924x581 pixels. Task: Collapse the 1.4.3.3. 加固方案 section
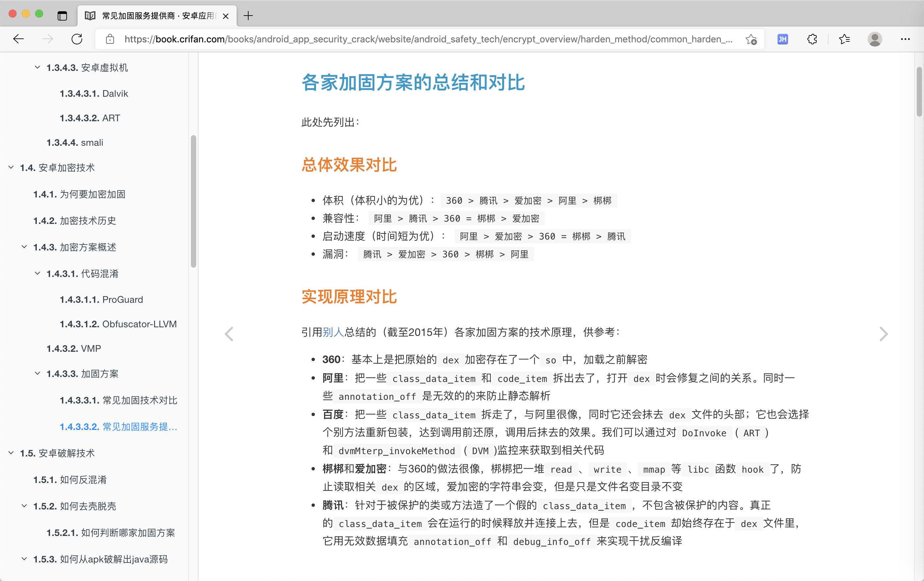[37, 374]
